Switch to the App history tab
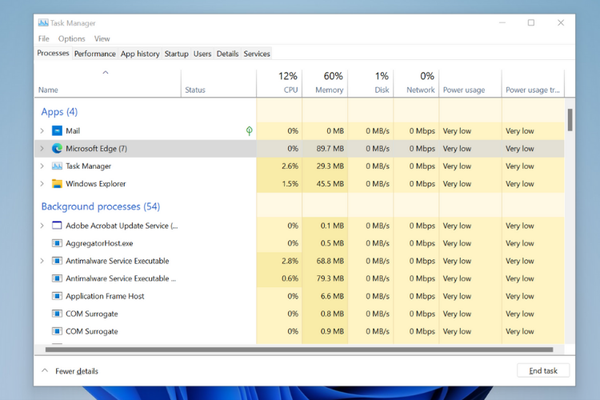The width and height of the screenshot is (600, 400). point(140,54)
